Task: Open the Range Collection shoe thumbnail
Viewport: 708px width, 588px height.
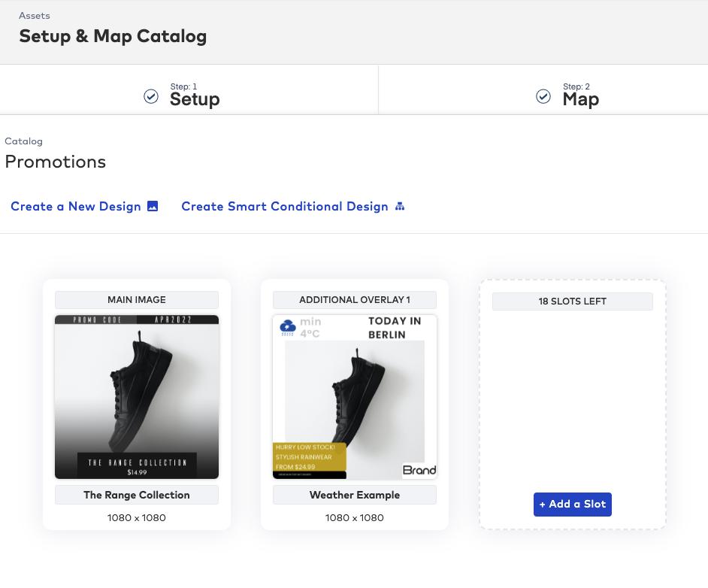Action: (x=136, y=397)
